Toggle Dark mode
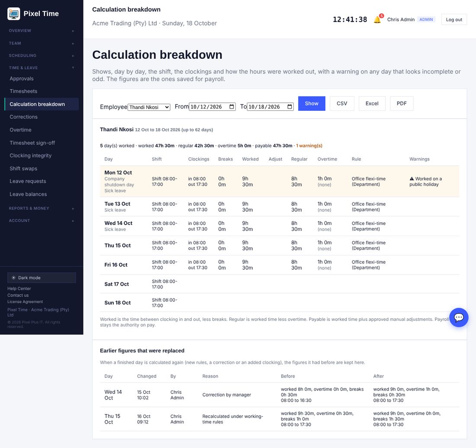Viewport: 476px width, 448px height. coord(42,278)
